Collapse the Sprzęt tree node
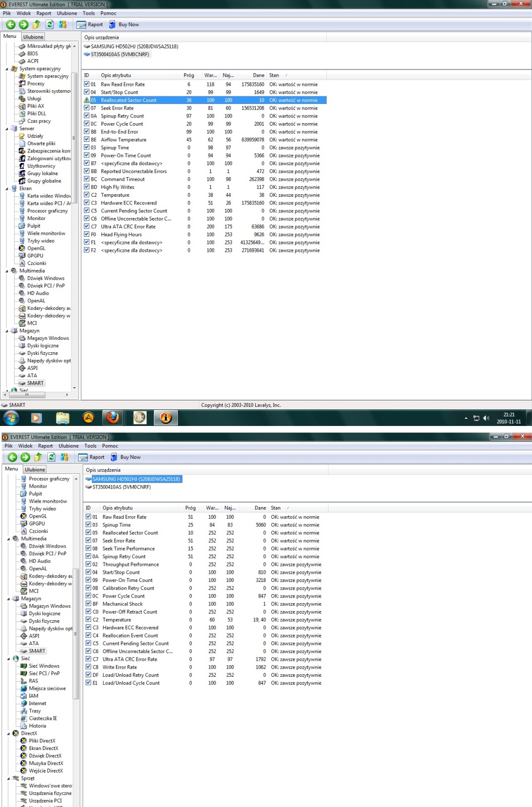 pyautogui.click(x=9, y=779)
